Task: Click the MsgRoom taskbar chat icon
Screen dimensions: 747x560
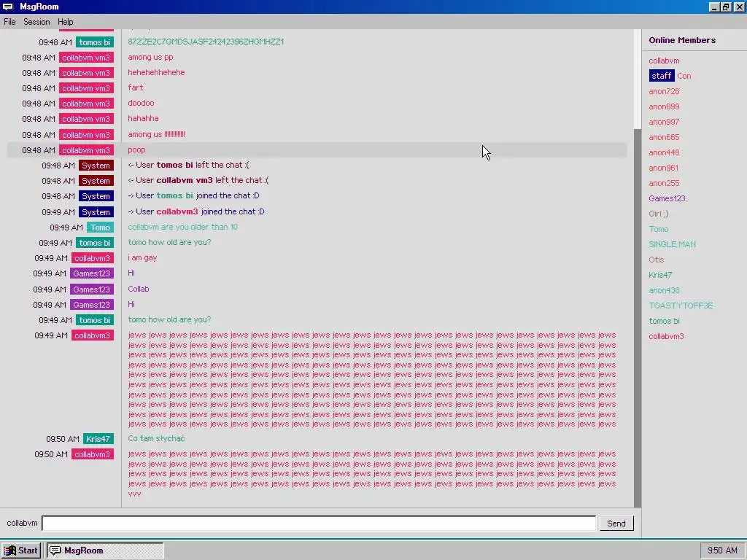Action: pos(55,551)
